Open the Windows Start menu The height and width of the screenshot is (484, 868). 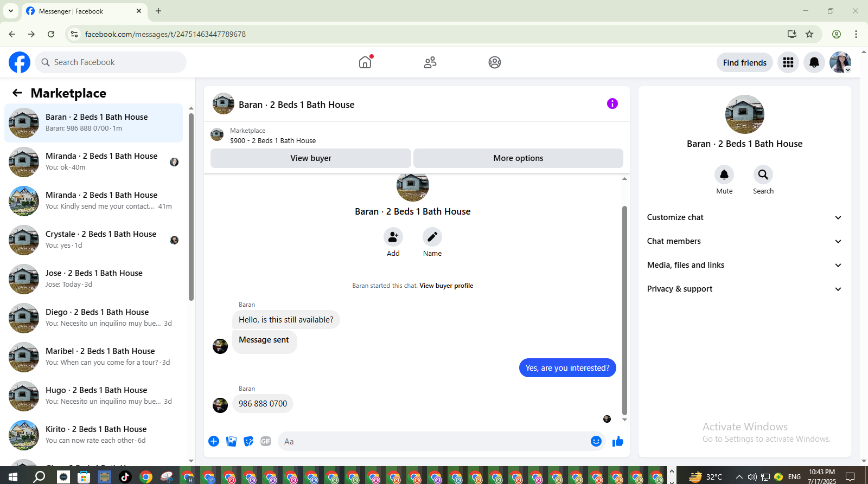12,477
